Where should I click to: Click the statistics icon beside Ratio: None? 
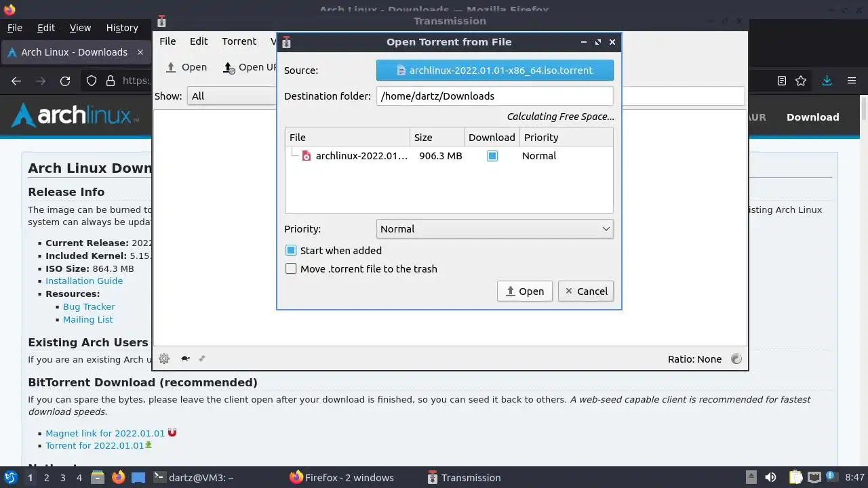(736, 359)
